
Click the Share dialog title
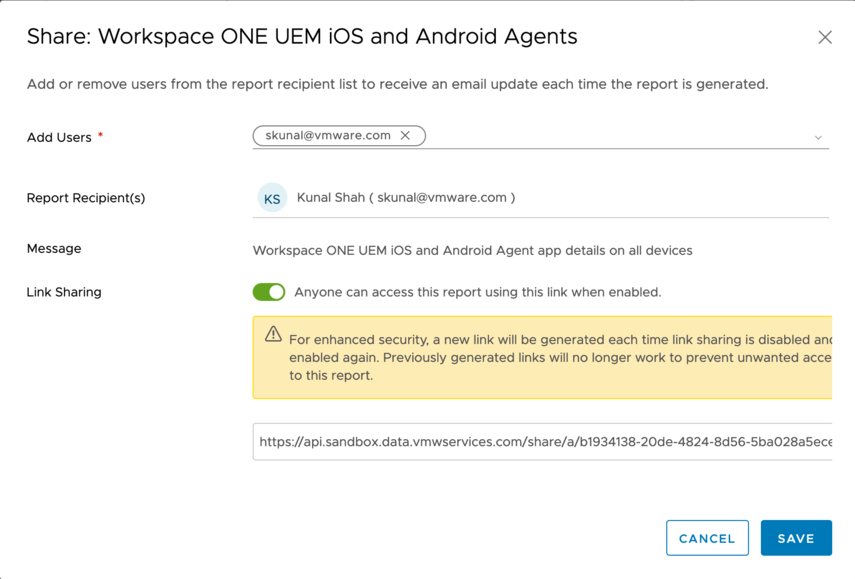coord(302,37)
